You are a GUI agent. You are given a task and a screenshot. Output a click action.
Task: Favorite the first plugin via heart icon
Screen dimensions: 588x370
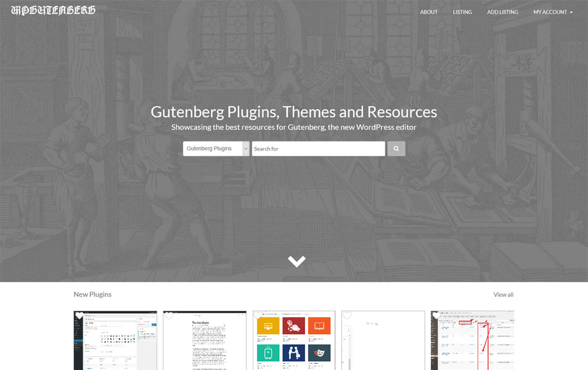tap(79, 316)
